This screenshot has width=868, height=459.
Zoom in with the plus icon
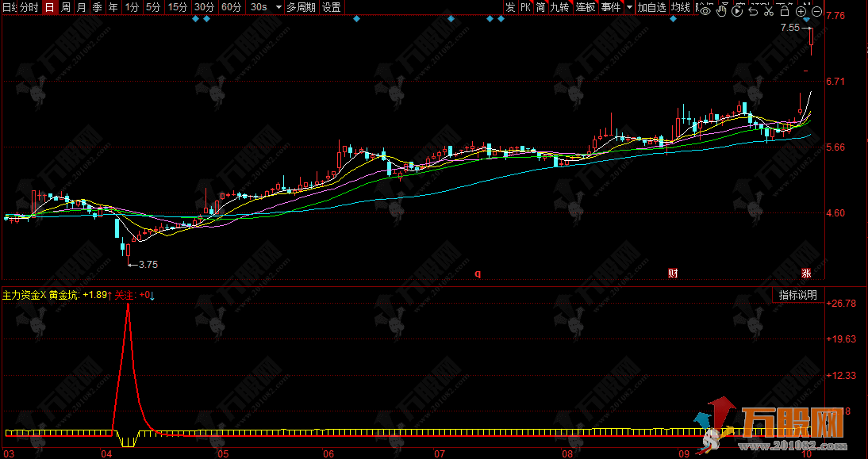click(801, 11)
